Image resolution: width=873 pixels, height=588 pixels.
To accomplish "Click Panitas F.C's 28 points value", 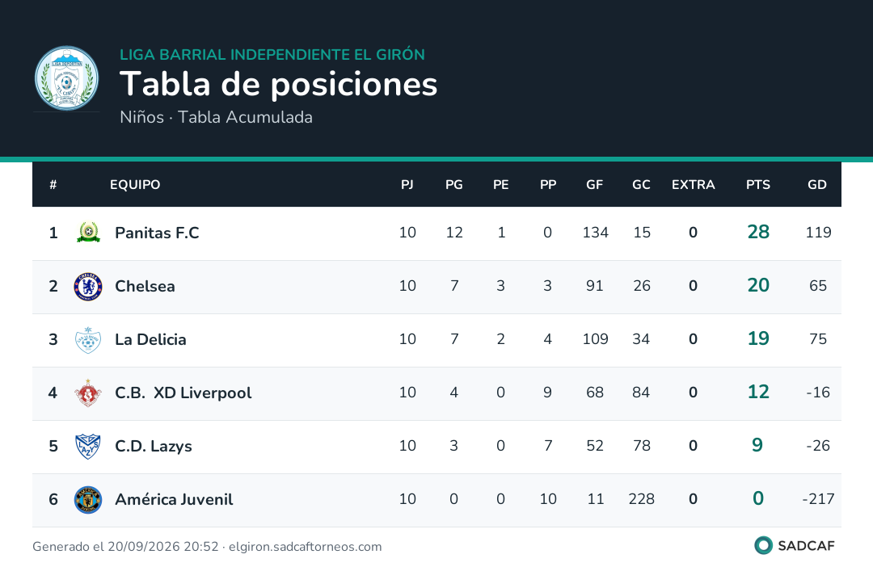I will tap(757, 232).
